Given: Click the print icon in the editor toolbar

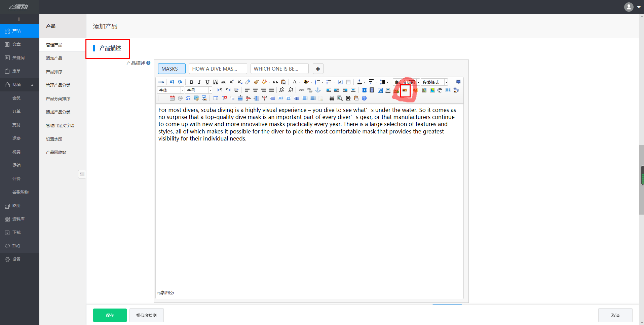Looking at the screenshot, I should click(332, 98).
